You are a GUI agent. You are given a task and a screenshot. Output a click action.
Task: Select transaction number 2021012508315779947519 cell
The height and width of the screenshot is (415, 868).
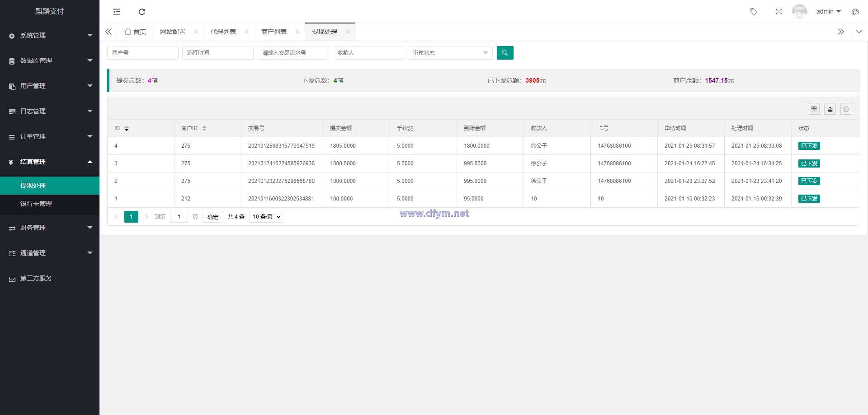[x=282, y=146]
